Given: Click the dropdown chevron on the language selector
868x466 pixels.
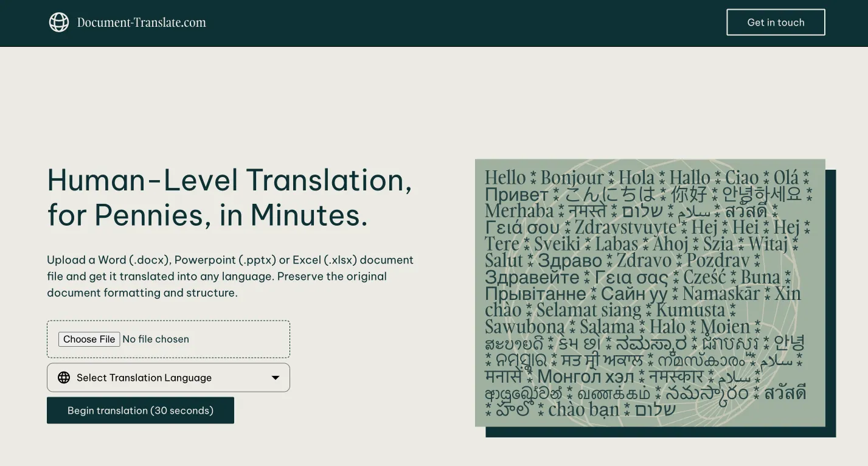Looking at the screenshot, I should pos(275,377).
